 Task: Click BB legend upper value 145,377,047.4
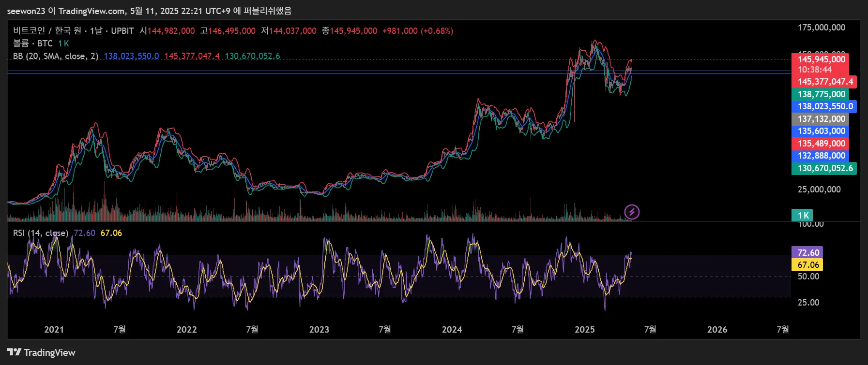coord(192,56)
